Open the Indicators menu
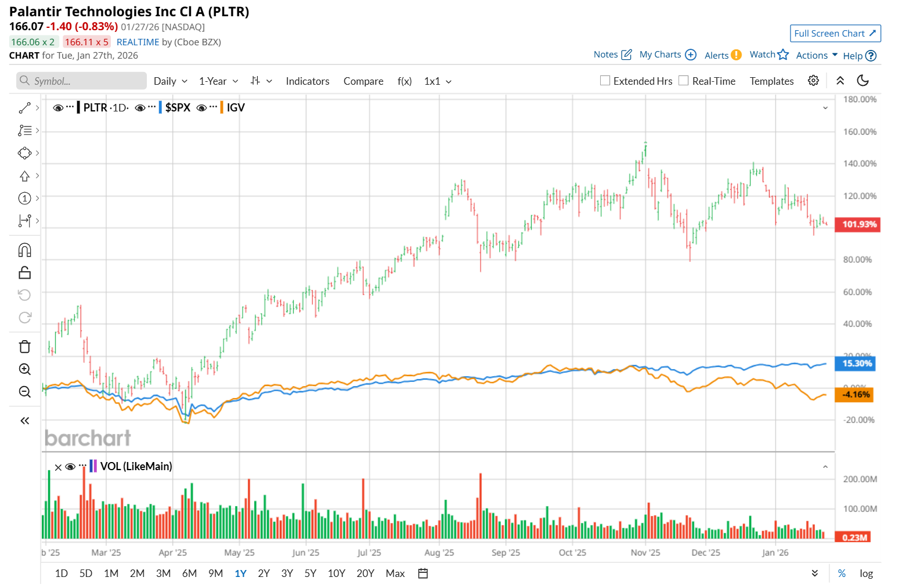The image size is (913, 588). click(308, 81)
